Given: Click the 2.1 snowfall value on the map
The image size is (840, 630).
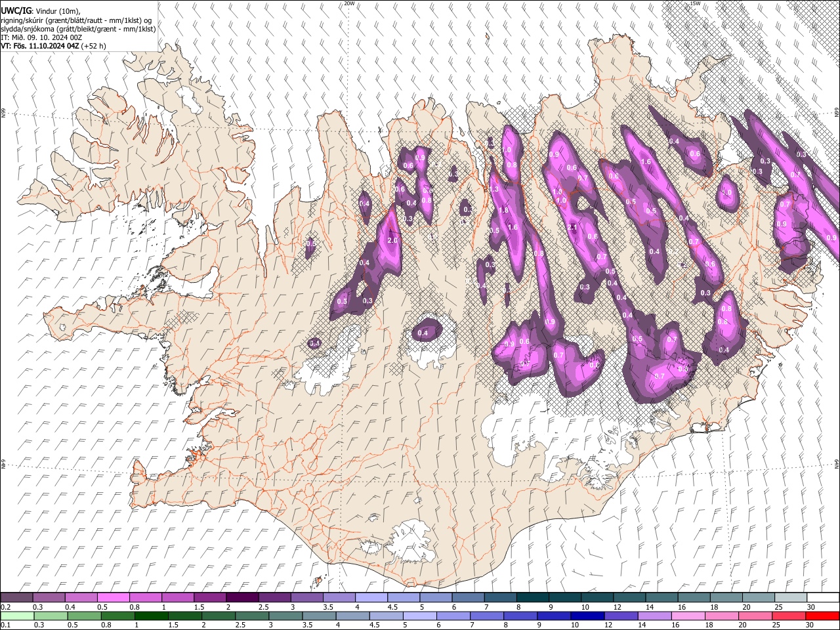Looking at the screenshot, I should pos(572,227).
